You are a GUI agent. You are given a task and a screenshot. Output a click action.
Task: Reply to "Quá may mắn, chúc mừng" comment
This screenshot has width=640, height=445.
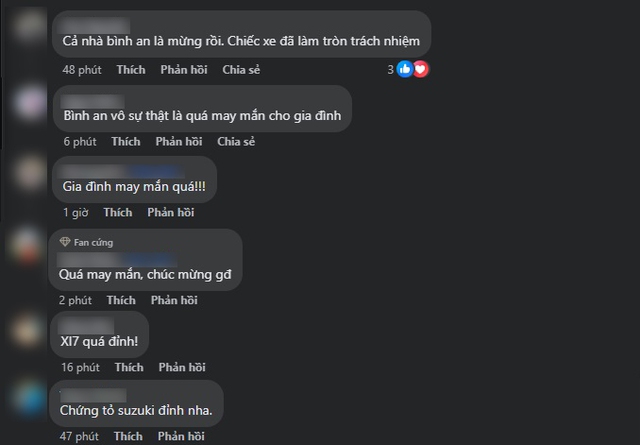[x=174, y=300]
